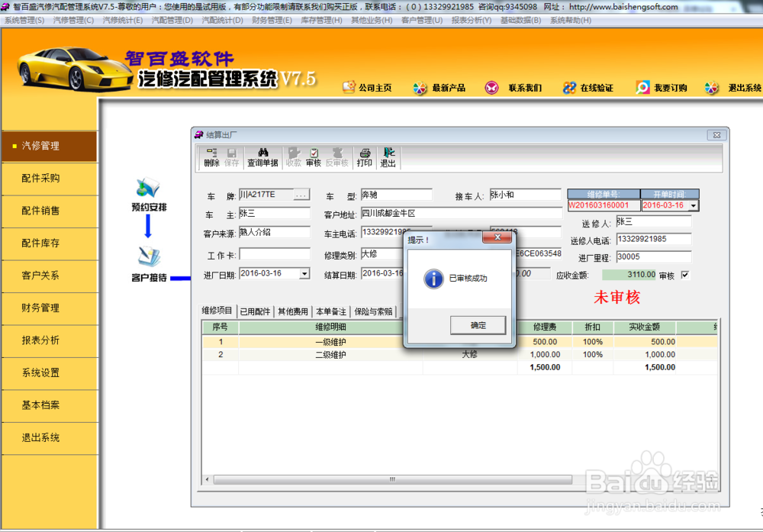Open 客户管理(U) menu
The height and width of the screenshot is (532, 763).
(422, 20)
